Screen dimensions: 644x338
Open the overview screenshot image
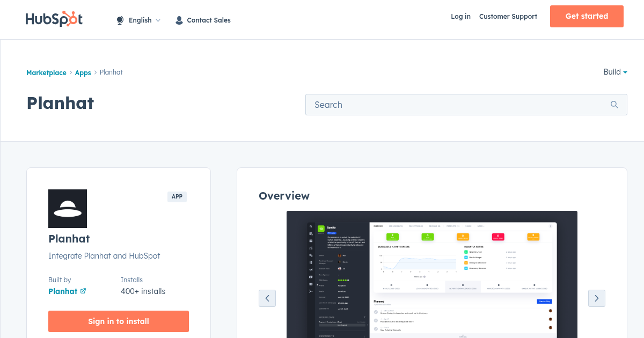tap(432, 274)
